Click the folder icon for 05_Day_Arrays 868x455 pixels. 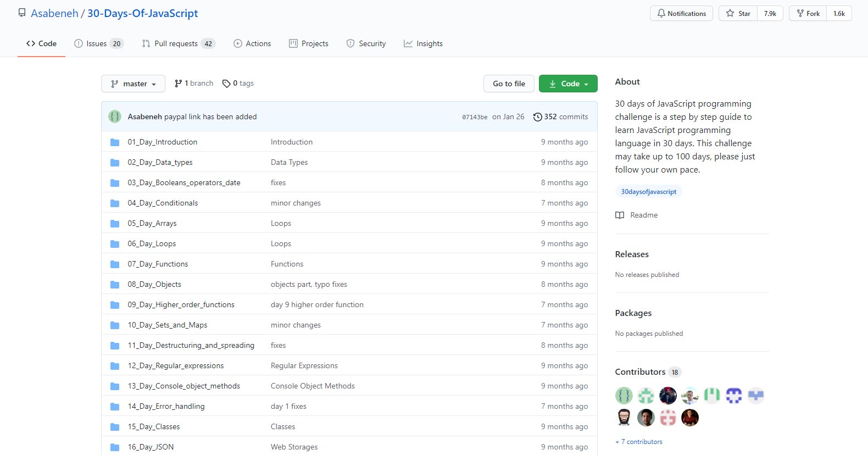coord(115,224)
